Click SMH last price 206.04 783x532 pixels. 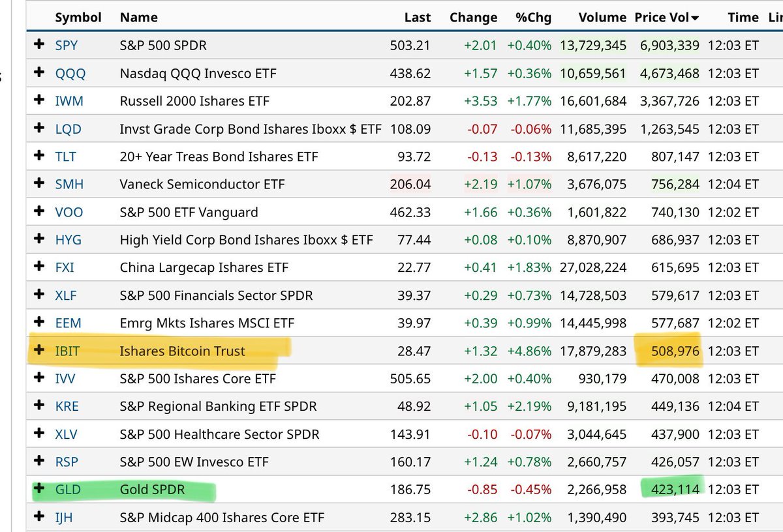coord(410,185)
